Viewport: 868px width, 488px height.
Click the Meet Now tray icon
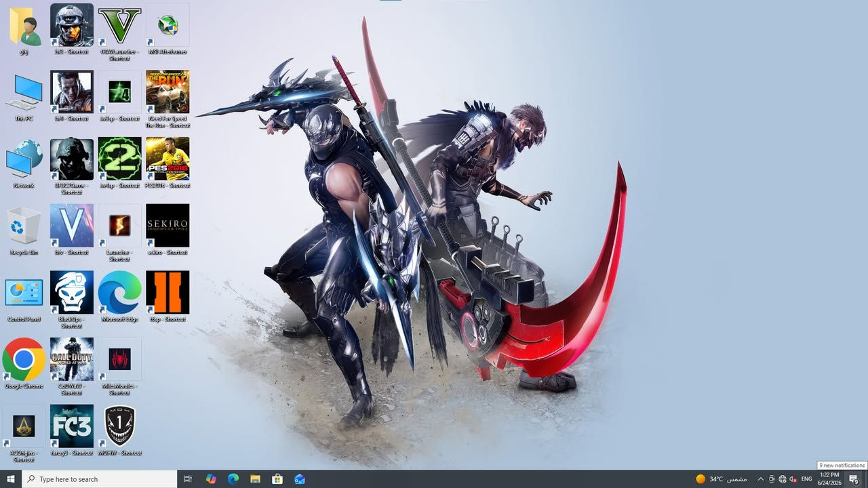(x=772, y=479)
